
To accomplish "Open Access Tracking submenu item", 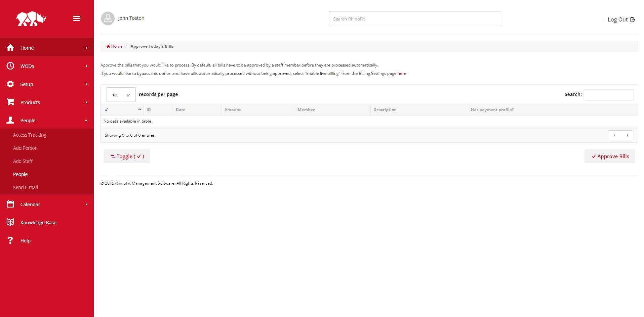I will 30,135.
